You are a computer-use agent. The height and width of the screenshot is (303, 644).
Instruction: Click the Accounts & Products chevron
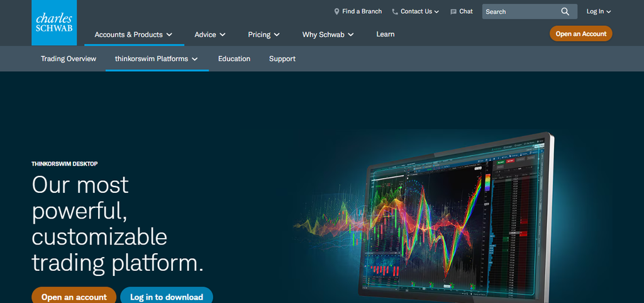click(169, 35)
